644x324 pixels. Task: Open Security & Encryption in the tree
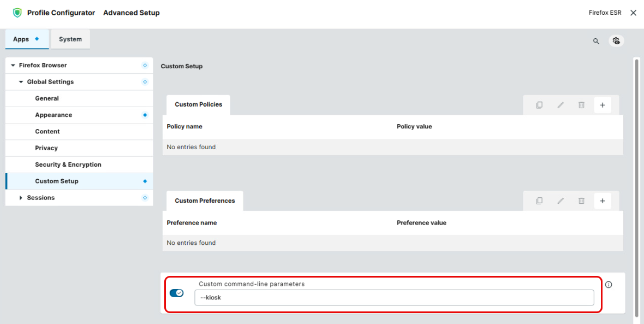[79, 164]
